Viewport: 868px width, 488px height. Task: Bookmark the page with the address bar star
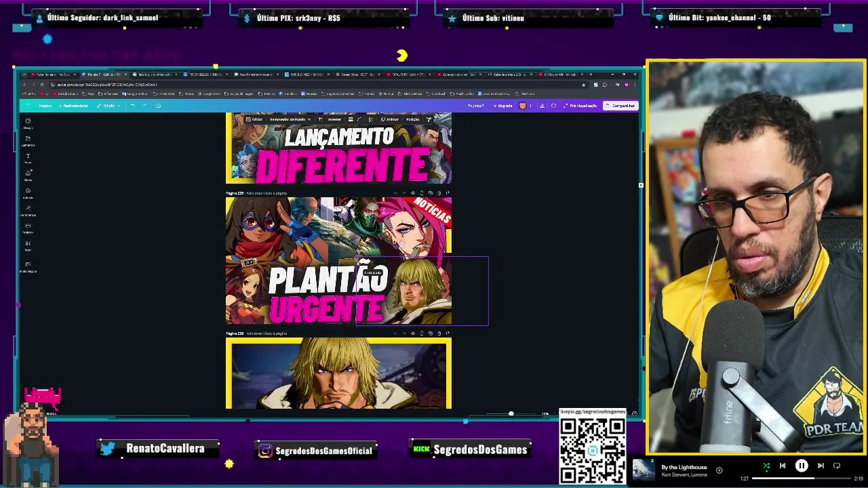(x=583, y=85)
